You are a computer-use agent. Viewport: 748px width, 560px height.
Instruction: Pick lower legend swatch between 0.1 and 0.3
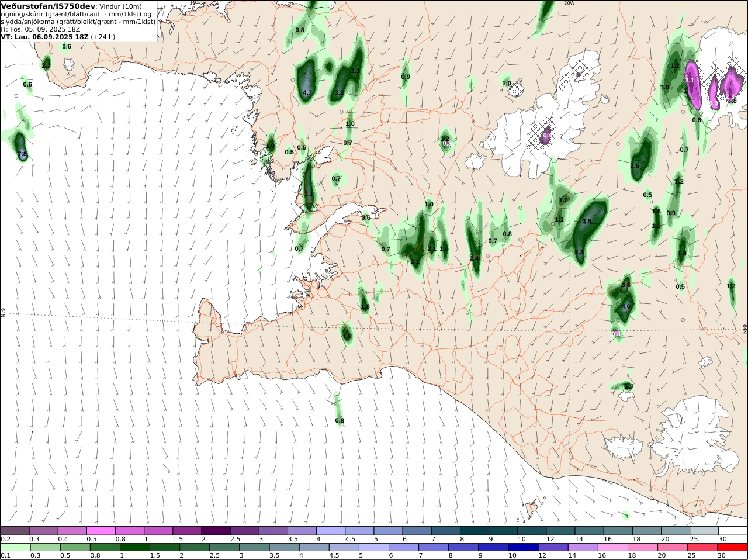click(15, 547)
